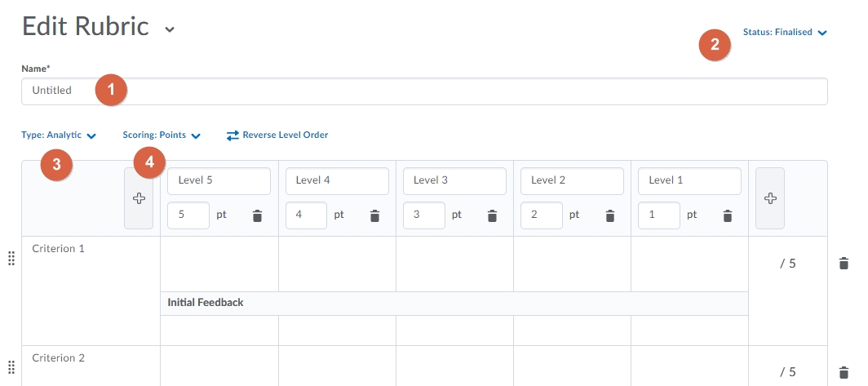Click Criterion 1 feedback cell under Level 4
Image resolution: width=868 pixels, height=386 pixels.
[x=337, y=331]
